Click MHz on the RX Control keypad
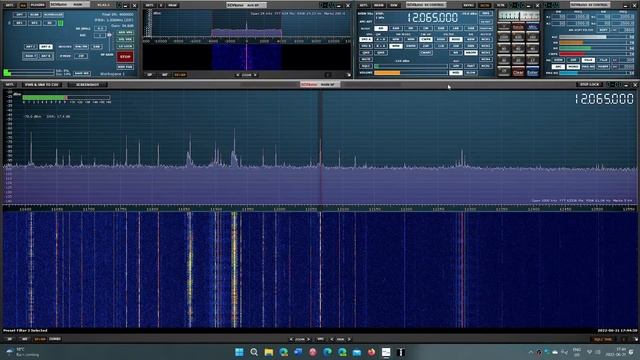Screen dimensions: 640x360 [x=533, y=27]
